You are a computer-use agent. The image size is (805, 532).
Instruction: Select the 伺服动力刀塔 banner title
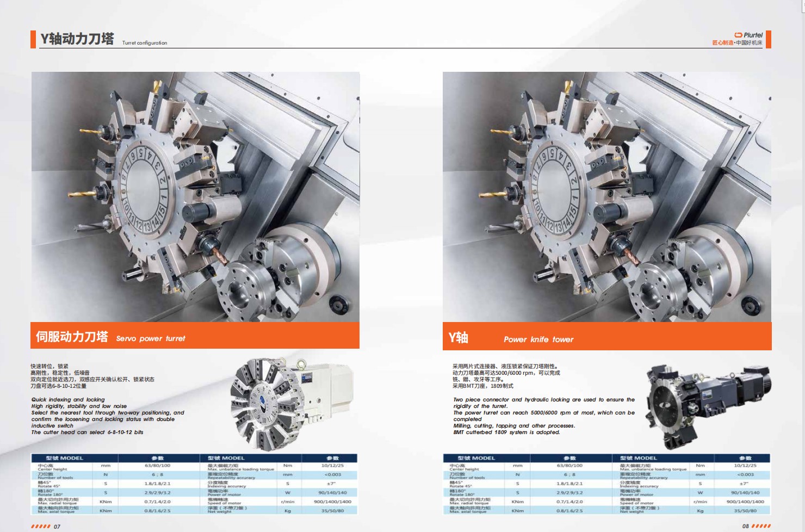point(72,337)
